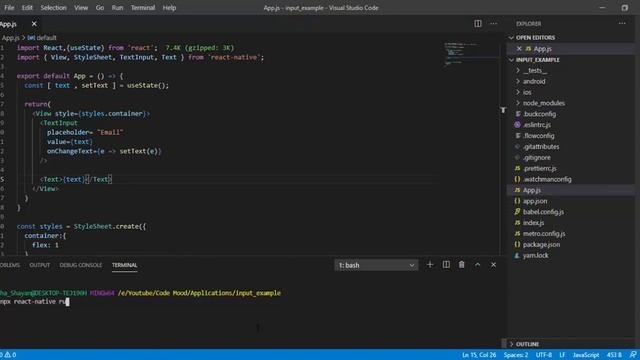Click the App.js breadcrumb item

point(10,38)
